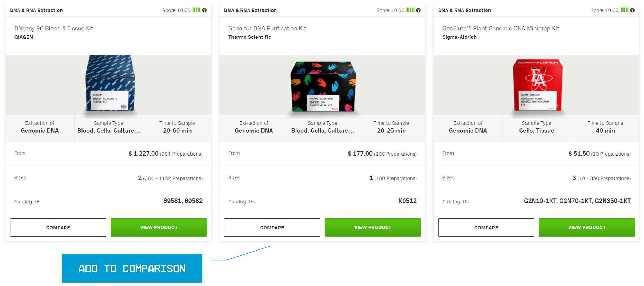
Task: Click green score bars on Genomic DNA Purification card
Action: click(x=410, y=10)
